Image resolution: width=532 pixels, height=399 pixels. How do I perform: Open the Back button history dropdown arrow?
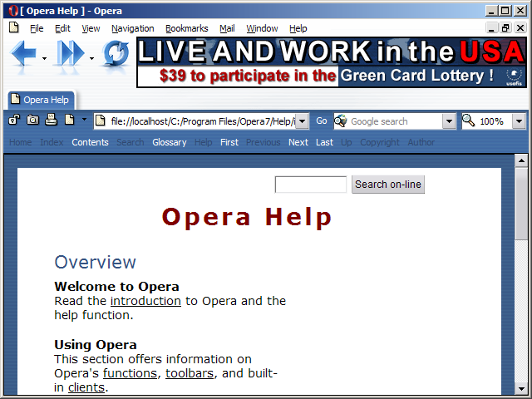tap(44, 58)
